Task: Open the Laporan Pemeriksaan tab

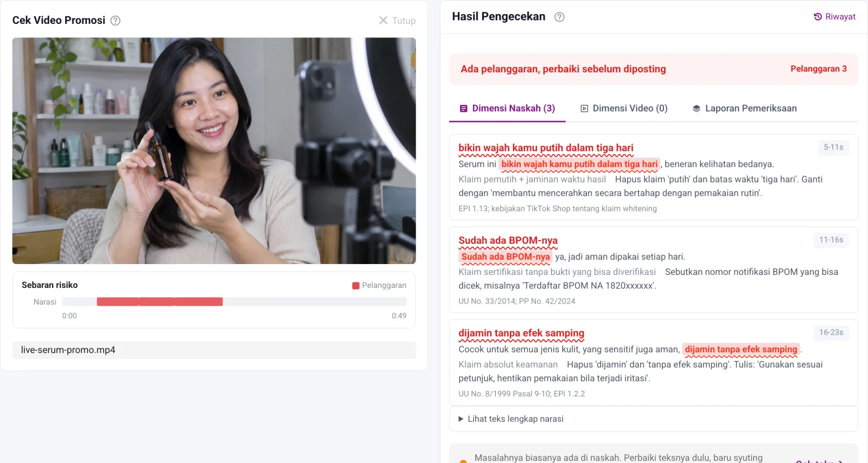Action: coord(744,108)
